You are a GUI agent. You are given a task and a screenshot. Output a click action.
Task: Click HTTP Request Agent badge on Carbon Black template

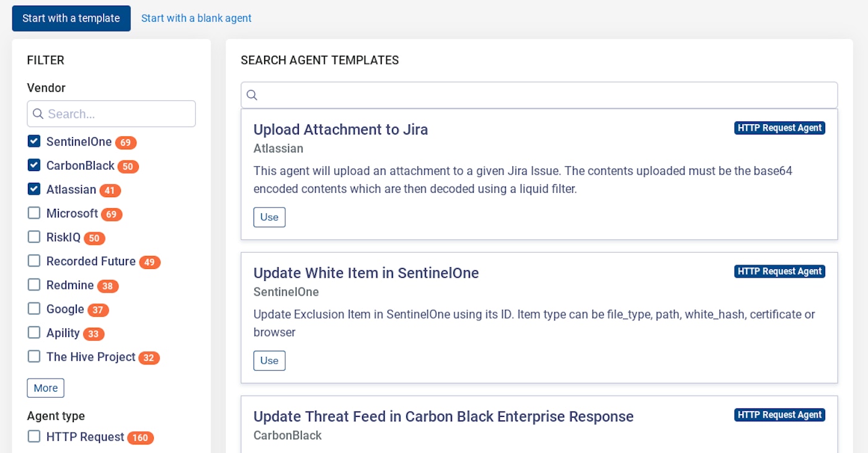(779, 415)
